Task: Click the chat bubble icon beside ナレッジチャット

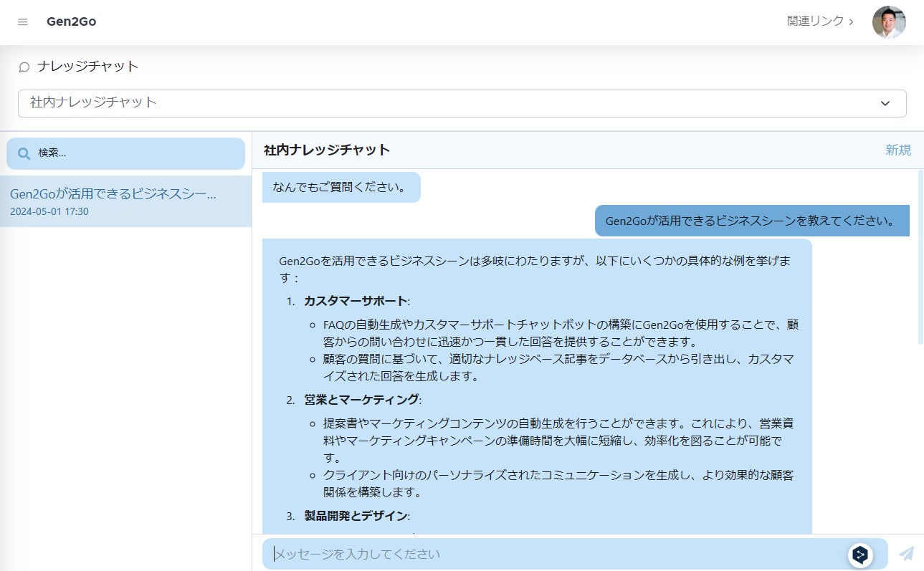Action: click(x=24, y=67)
